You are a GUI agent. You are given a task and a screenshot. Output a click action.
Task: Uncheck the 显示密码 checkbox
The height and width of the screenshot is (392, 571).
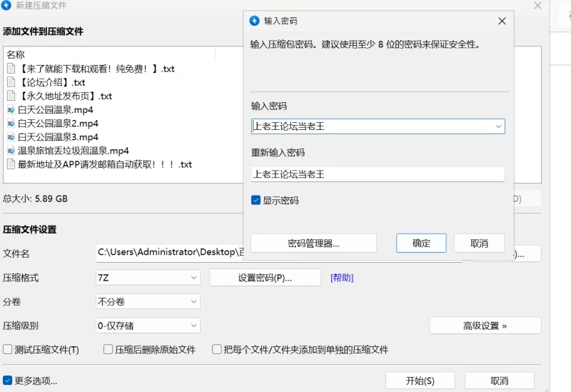click(x=256, y=201)
